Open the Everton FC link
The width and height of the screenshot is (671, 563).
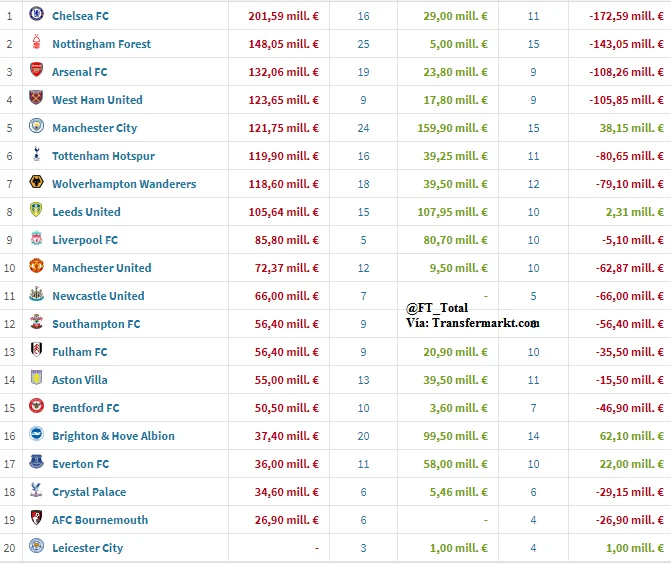click(80, 464)
